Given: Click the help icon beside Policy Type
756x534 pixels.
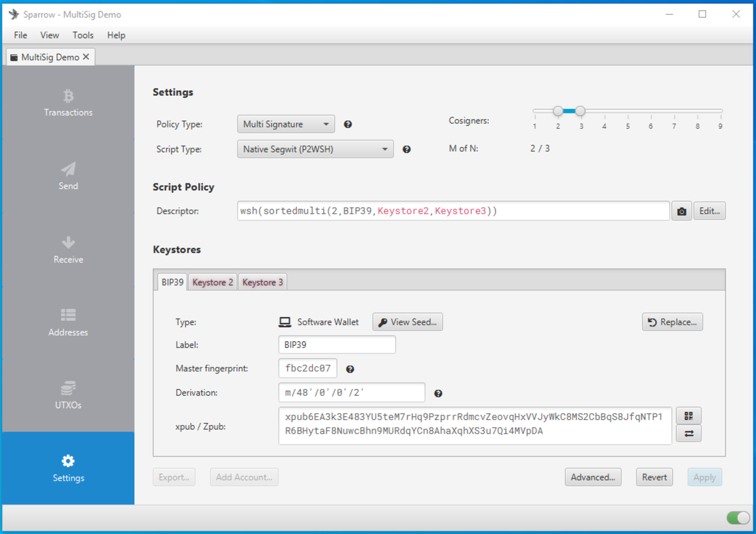Looking at the screenshot, I should 348,124.
